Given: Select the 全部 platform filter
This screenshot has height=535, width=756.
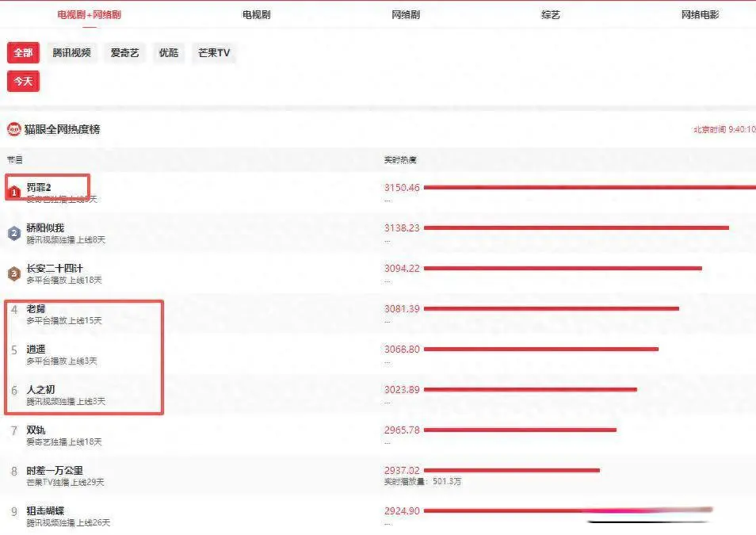Looking at the screenshot, I should 23,52.
